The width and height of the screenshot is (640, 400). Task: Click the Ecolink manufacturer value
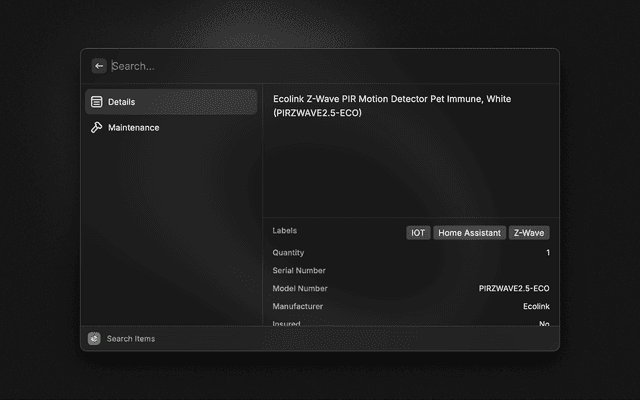(536, 307)
